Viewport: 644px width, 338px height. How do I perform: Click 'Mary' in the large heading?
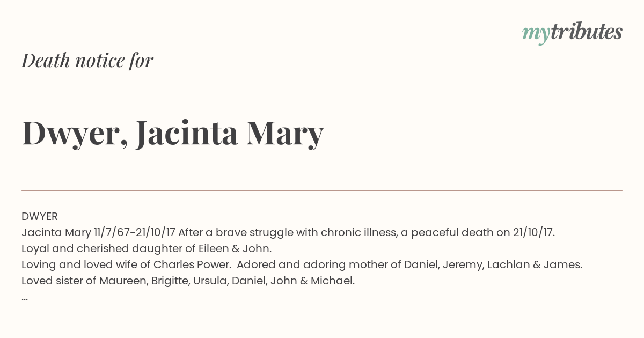coord(285,135)
